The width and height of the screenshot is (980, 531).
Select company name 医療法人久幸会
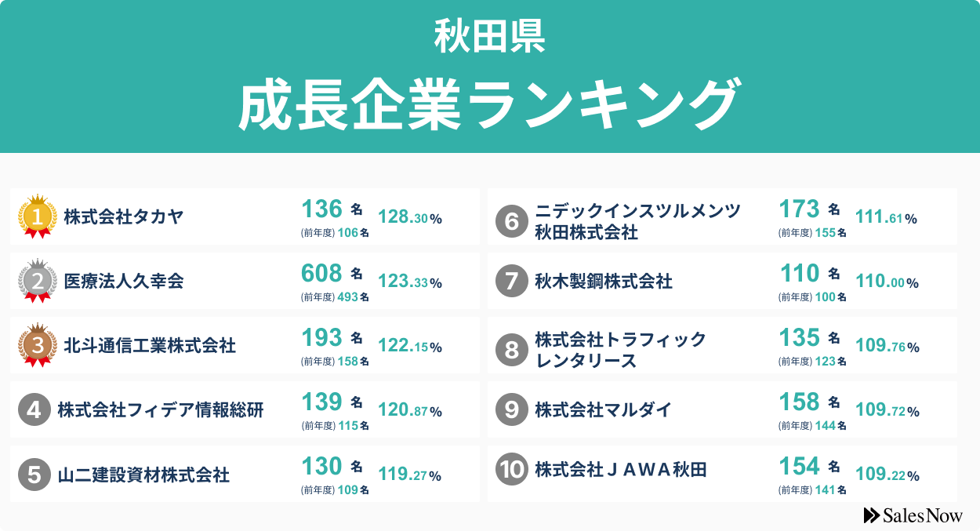click(124, 281)
